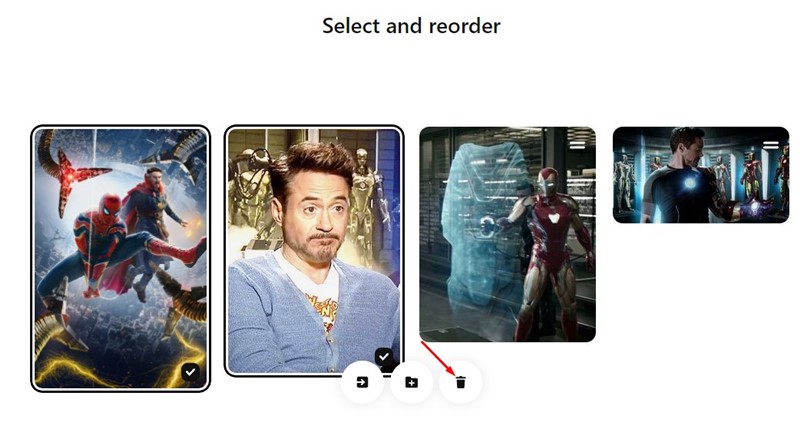Click the Select and reorder heading

411,26
